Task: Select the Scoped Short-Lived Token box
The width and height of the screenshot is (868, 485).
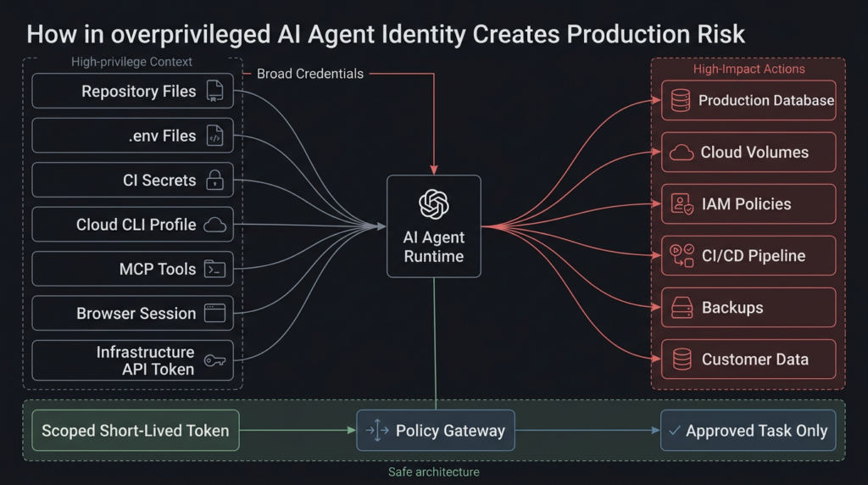Action: pos(136,431)
